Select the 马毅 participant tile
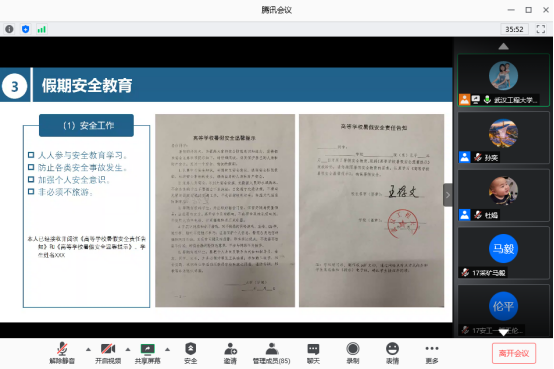This screenshot has height=369, width=554. point(503,253)
